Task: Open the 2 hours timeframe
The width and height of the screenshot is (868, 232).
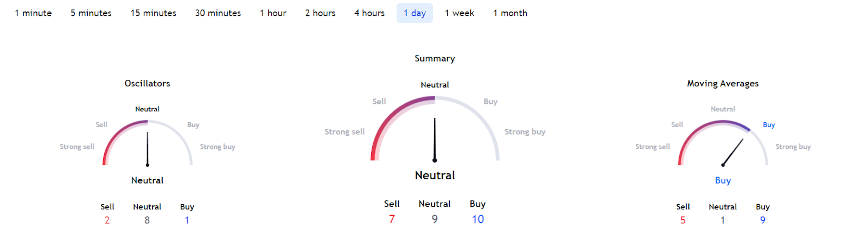Action: click(x=320, y=13)
